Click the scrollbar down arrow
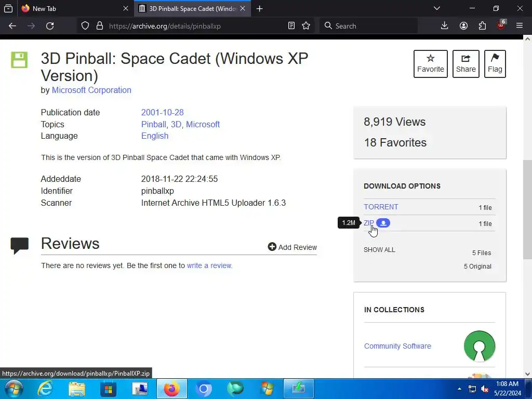The image size is (532, 399). click(527, 374)
